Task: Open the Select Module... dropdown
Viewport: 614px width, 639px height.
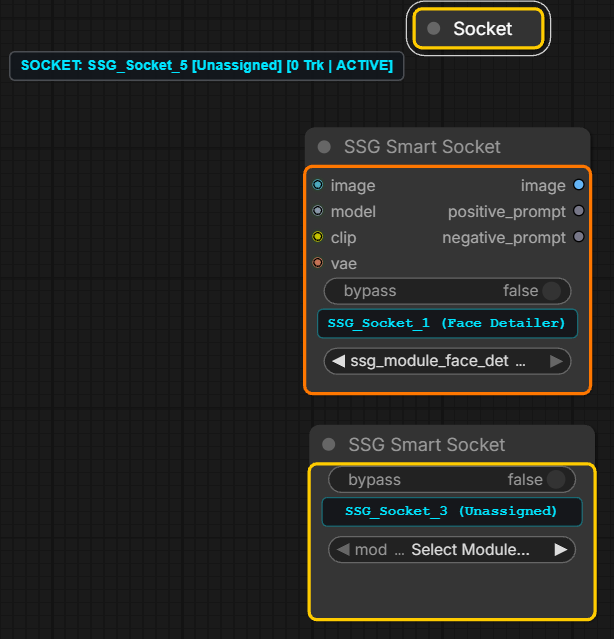Action: coord(452,550)
